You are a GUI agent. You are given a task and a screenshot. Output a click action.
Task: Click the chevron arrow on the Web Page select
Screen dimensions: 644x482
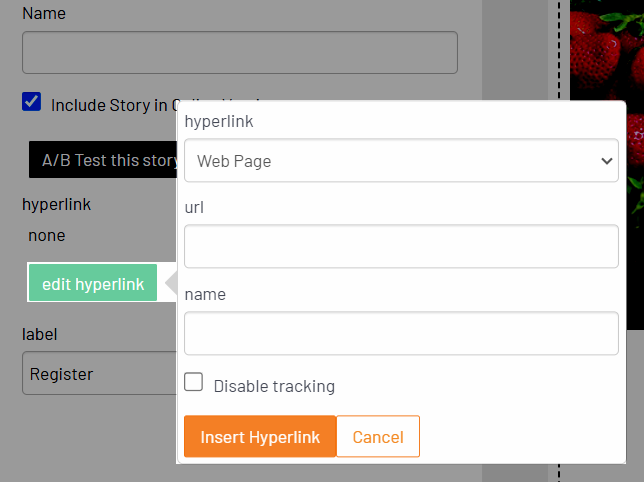[x=606, y=161]
